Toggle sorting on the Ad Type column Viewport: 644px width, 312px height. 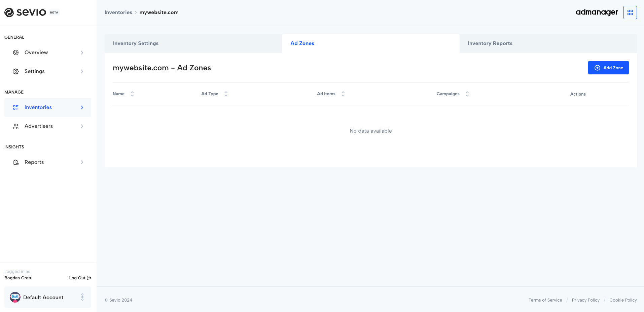coord(226,94)
